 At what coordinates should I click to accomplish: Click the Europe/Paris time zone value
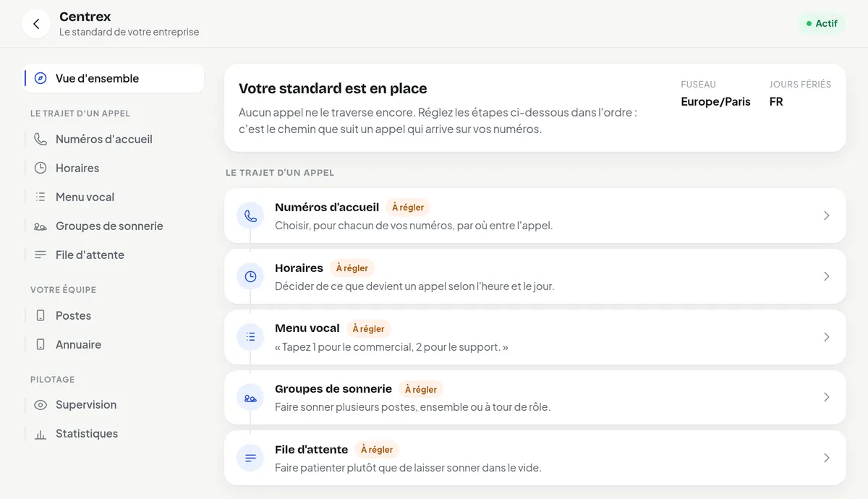pos(715,102)
